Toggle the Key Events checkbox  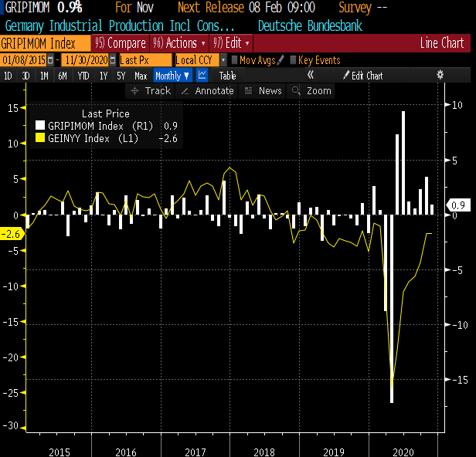pos(294,59)
